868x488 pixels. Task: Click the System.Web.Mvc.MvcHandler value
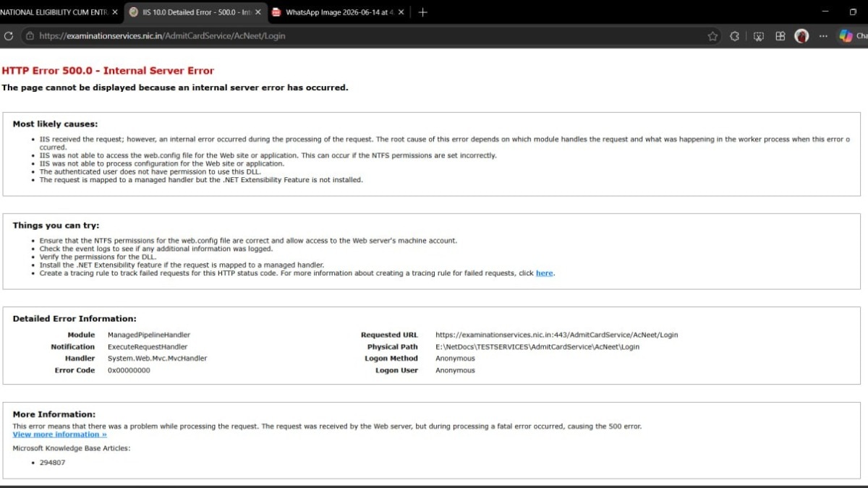tap(157, 359)
